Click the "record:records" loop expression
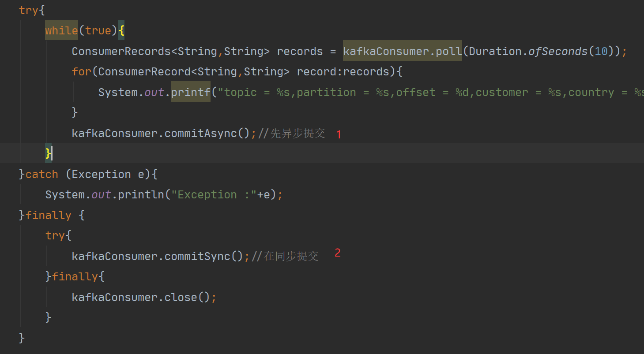This screenshot has height=354, width=644. pos(343,71)
